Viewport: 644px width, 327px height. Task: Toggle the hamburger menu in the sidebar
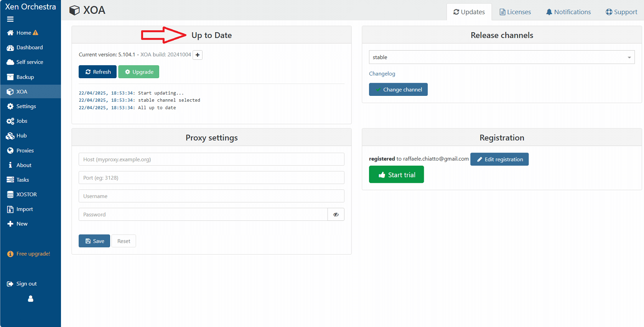(10, 19)
